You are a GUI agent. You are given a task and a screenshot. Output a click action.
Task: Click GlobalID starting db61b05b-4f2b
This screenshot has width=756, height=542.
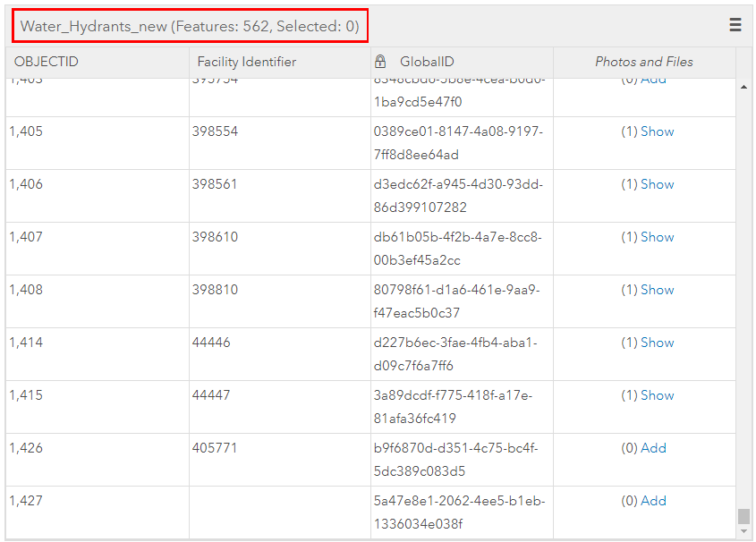(x=458, y=249)
